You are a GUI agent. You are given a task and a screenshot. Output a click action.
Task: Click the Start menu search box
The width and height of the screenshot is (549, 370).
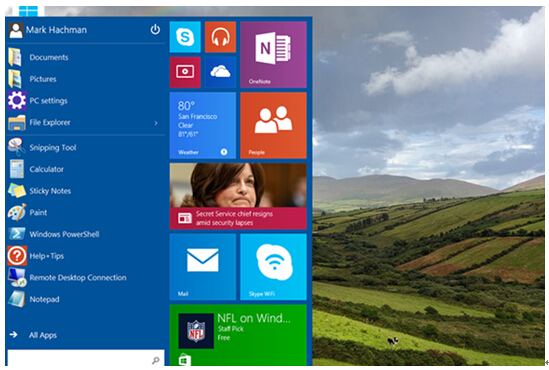click(86, 358)
